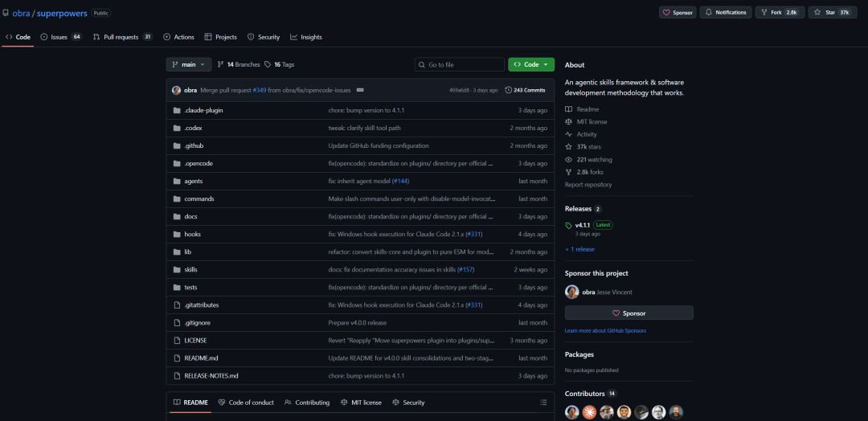This screenshot has width=868, height=421.
Task: Open the Contributors heading link
Action: (591, 394)
